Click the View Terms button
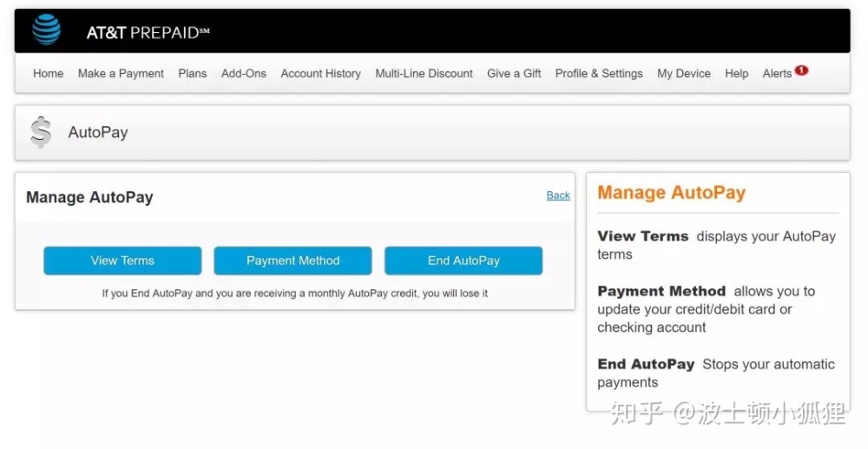 [x=122, y=261]
